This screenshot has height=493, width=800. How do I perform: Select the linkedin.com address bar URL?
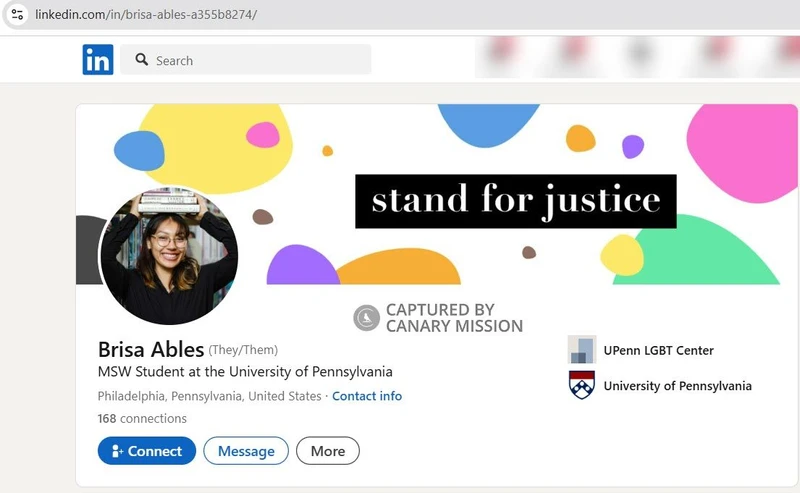146,14
